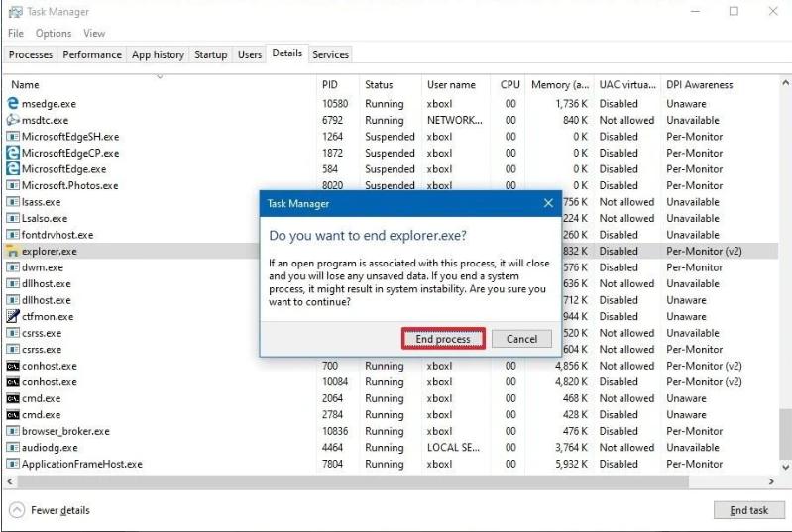The height and width of the screenshot is (532, 792).
Task: Select the browser_broker.exe row name
Action: coord(65,432)
